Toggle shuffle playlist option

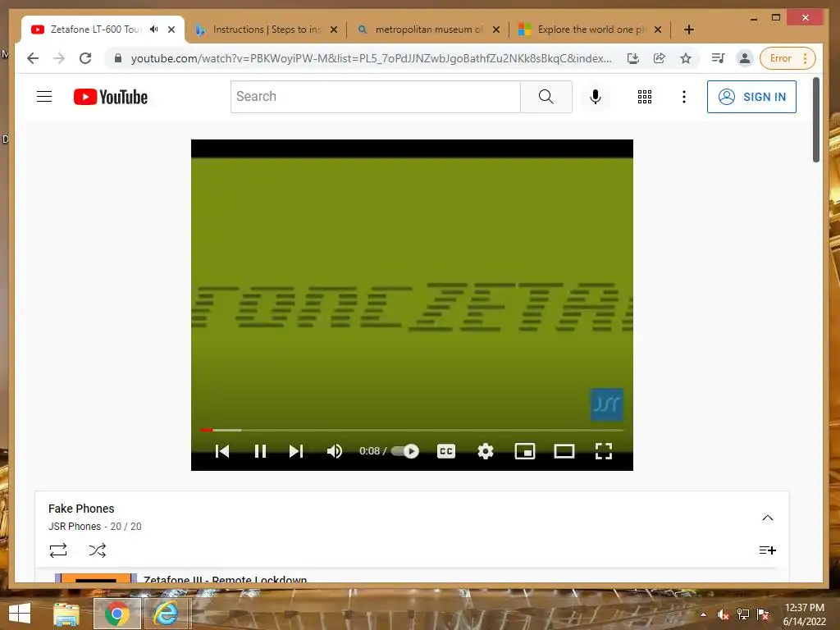pyautogui.click(x=98, y=550)
